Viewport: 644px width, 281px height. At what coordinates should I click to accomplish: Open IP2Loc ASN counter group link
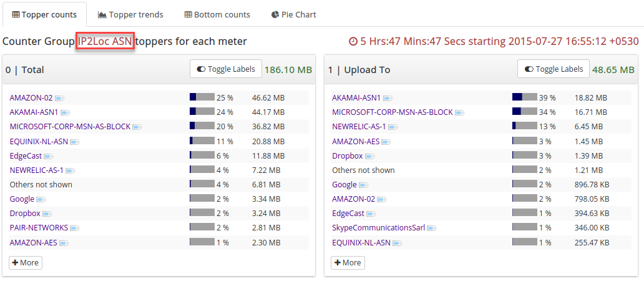click(x=105, y=41)
